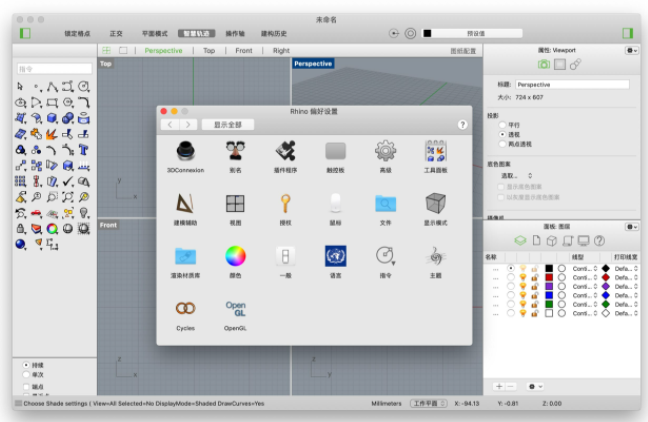
Task: Open the 授权 (Licenses) key icon
Action: 285,204
